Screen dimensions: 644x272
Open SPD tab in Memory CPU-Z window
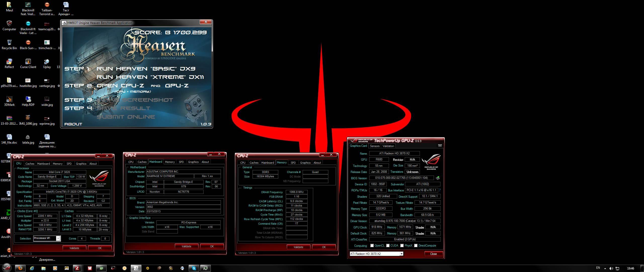point(293,163)
